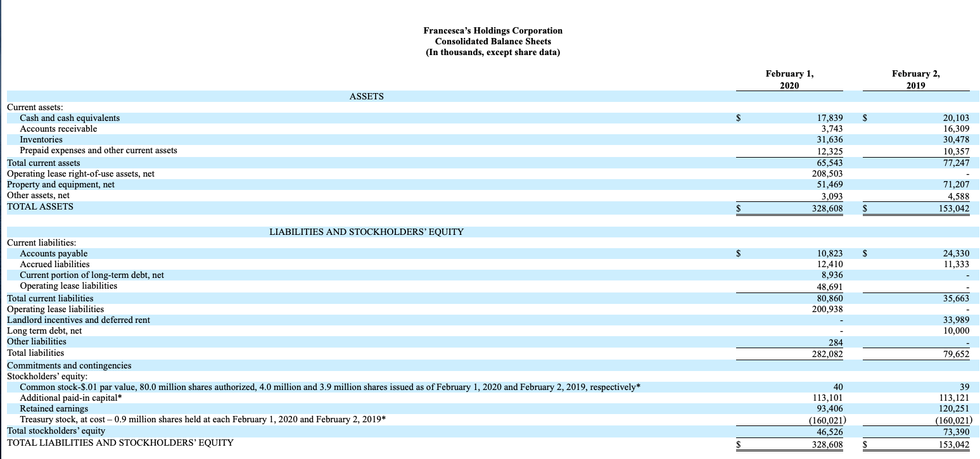
Task: Click the 'Total current liabilities' row label
Action: pos(50,298)
